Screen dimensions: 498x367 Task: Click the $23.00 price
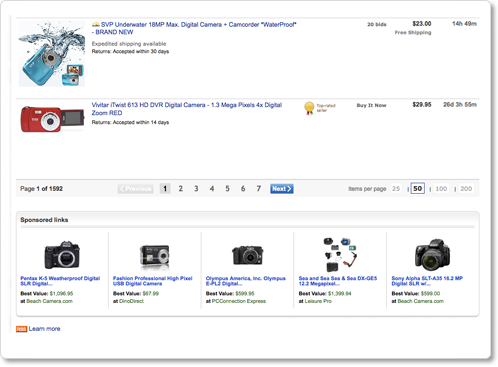coord(422,24)
